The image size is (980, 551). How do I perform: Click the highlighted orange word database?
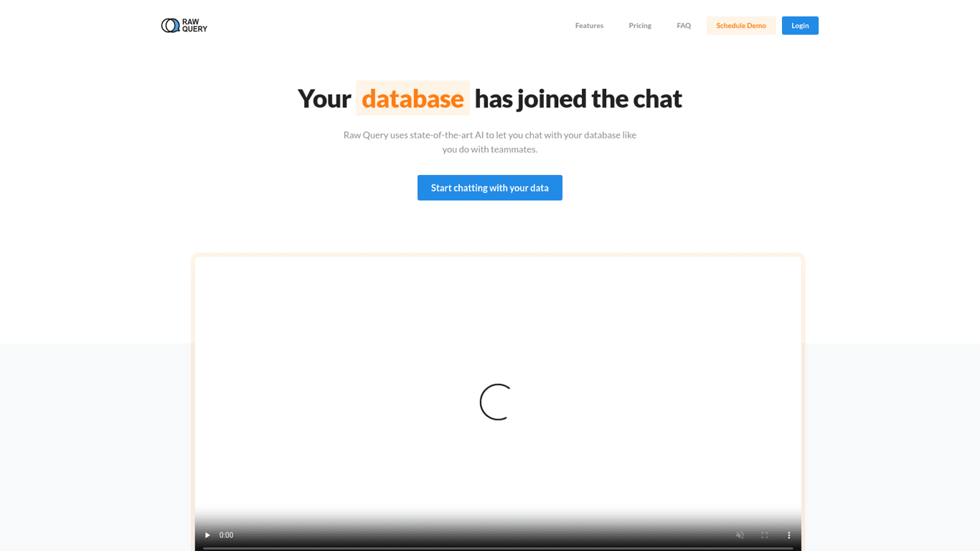tap(413, 98)
